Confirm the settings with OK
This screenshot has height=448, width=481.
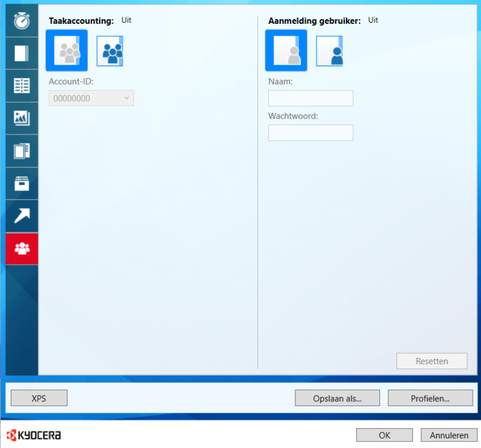pos(384,435)
